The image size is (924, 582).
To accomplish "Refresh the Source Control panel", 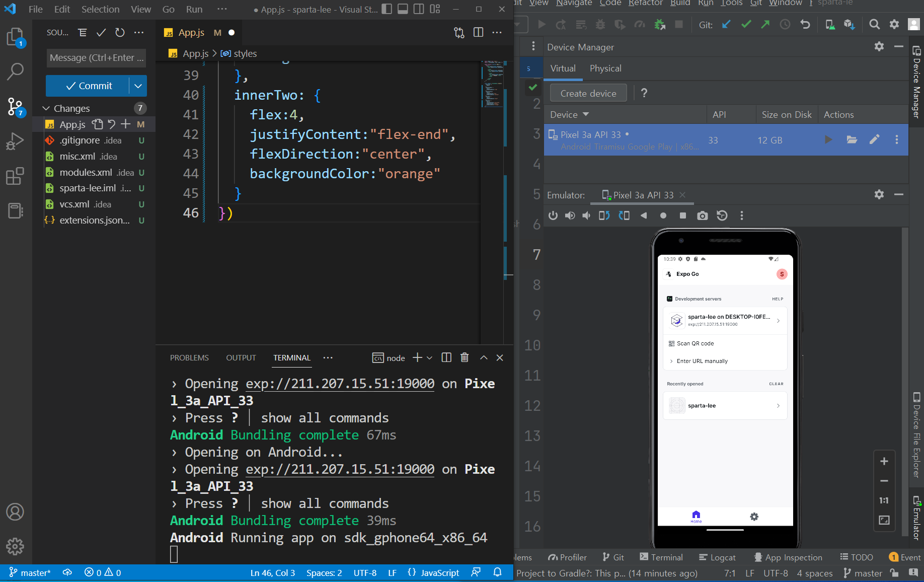I will 120,33.
